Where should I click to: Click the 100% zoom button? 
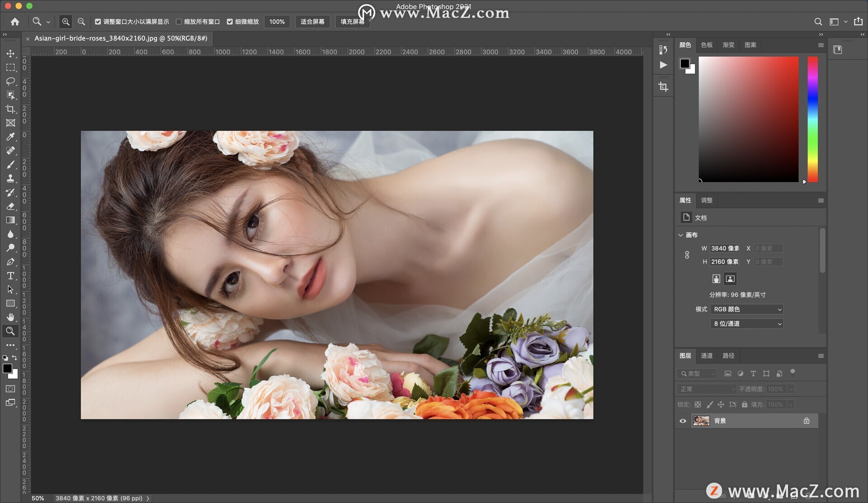[277, 22]
